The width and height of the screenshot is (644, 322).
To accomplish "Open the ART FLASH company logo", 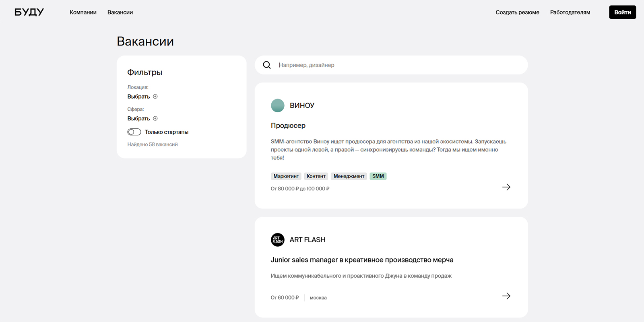I will [278, 240].
